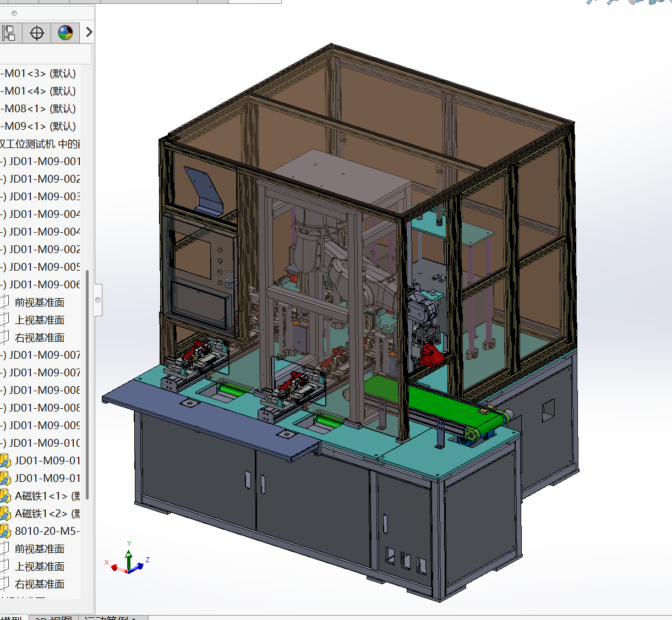Viewport: 672px width, 620px height.
Task: Select the -M01<4> (默认) component
Action: click(x=39, y=91)
